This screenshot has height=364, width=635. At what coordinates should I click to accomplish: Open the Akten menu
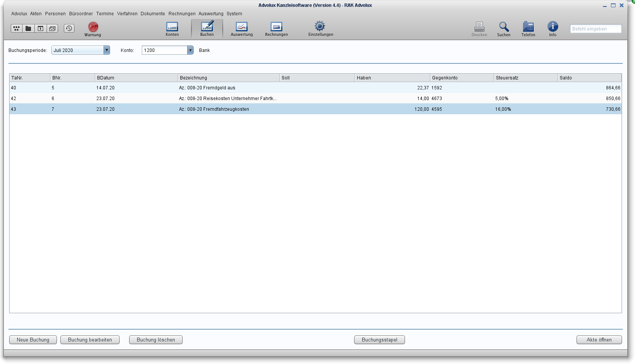[x=36, y=14]
